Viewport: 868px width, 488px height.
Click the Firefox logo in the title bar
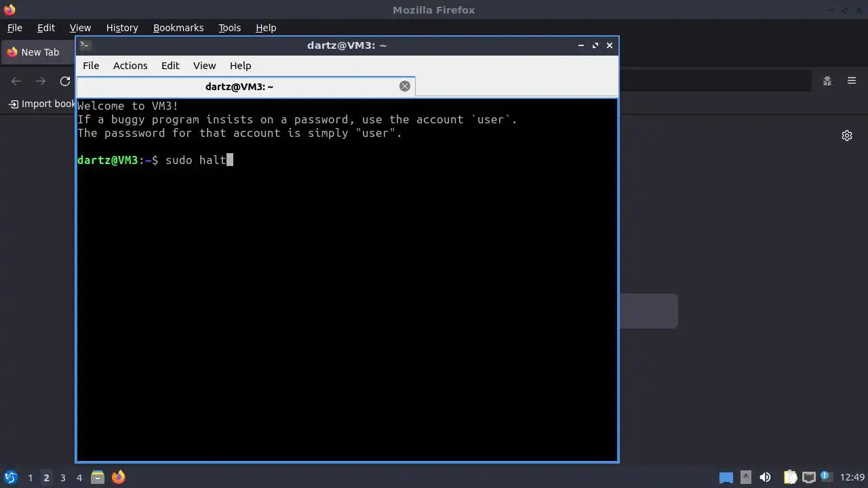tap(9, 9)
